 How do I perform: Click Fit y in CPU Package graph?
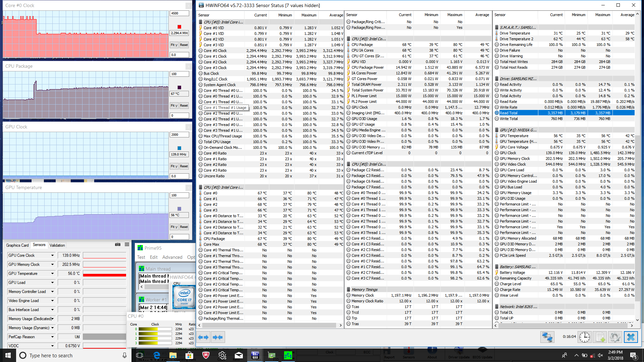pyautogui.click(x=174, y=105)
